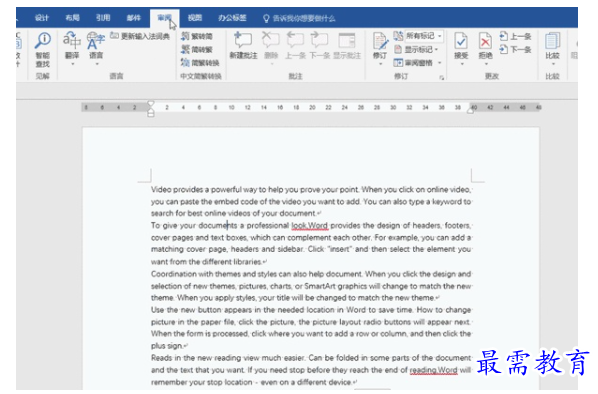Screen dimensions: 598x394
Task: Open the 设计 ribbon tab
Action: [42, 18]
